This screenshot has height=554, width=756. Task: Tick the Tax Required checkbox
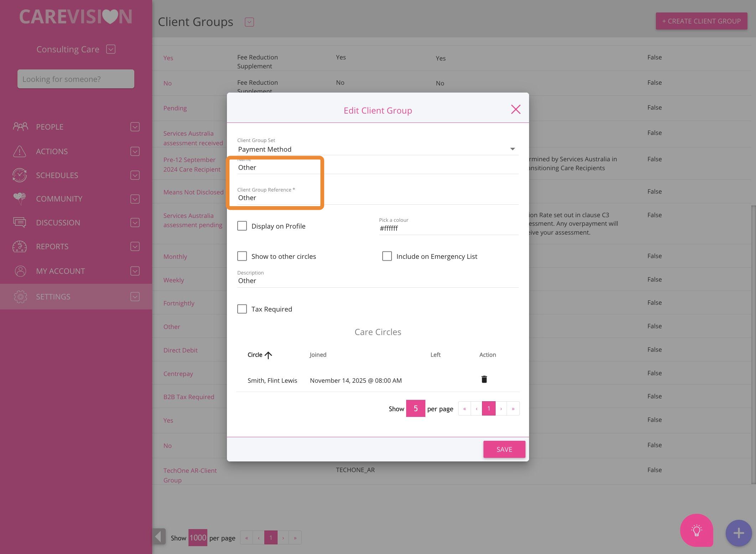(x=242, y=309)
